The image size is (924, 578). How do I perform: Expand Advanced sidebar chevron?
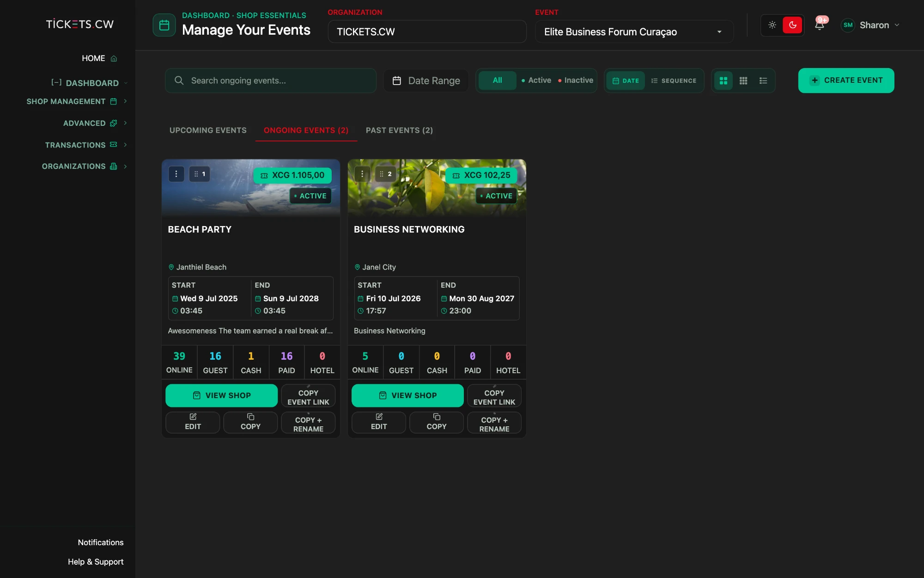(x=125, y=123)
